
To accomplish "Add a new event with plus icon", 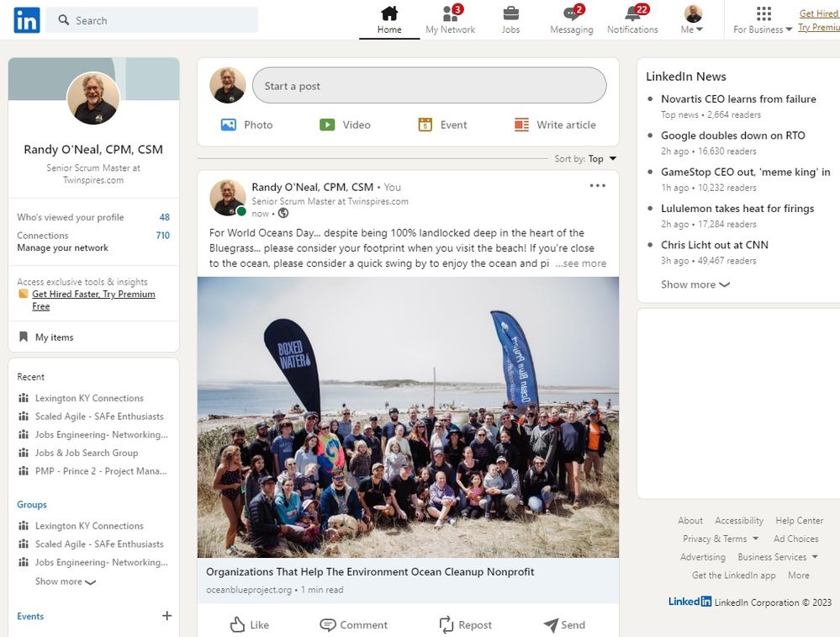I will click(166, 616).
